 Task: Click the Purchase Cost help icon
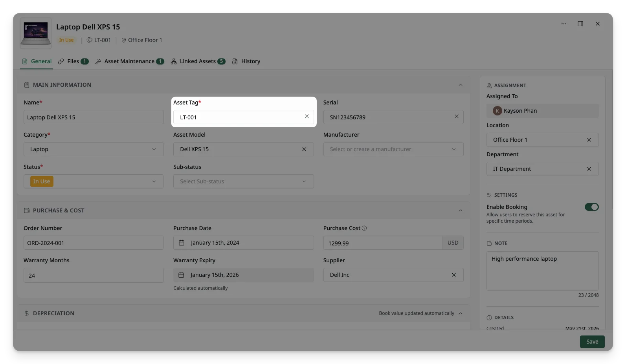364,228
